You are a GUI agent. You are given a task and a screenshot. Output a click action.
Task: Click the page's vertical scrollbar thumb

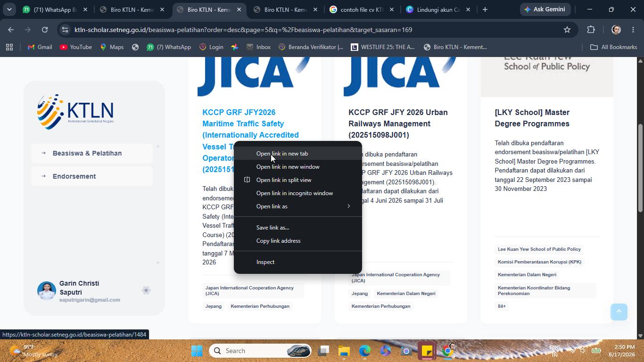[640, 168]
